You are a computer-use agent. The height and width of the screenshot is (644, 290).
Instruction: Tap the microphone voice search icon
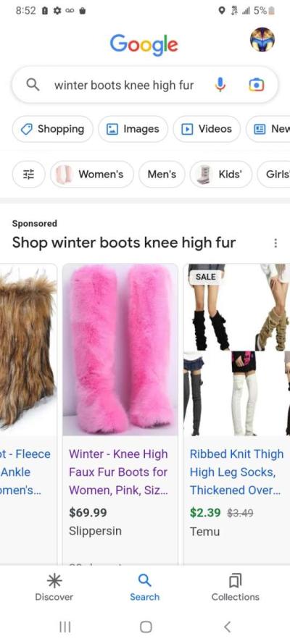[220, 85]
